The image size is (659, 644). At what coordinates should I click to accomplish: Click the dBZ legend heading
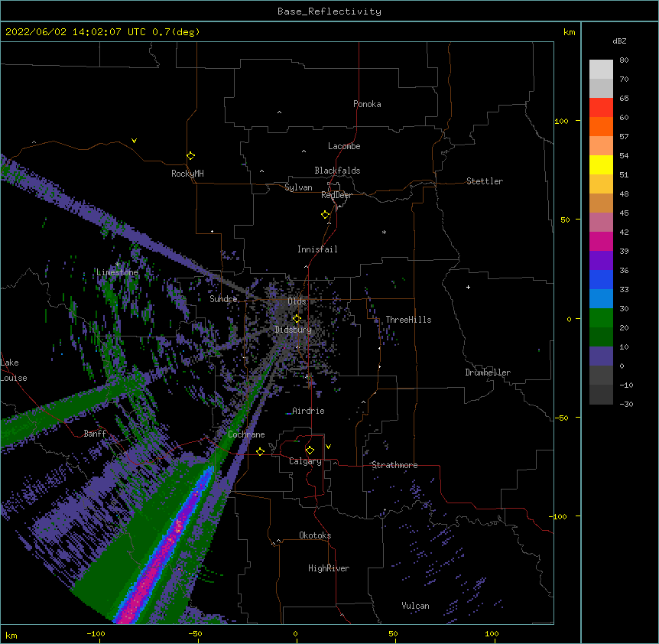click(619, 41)
